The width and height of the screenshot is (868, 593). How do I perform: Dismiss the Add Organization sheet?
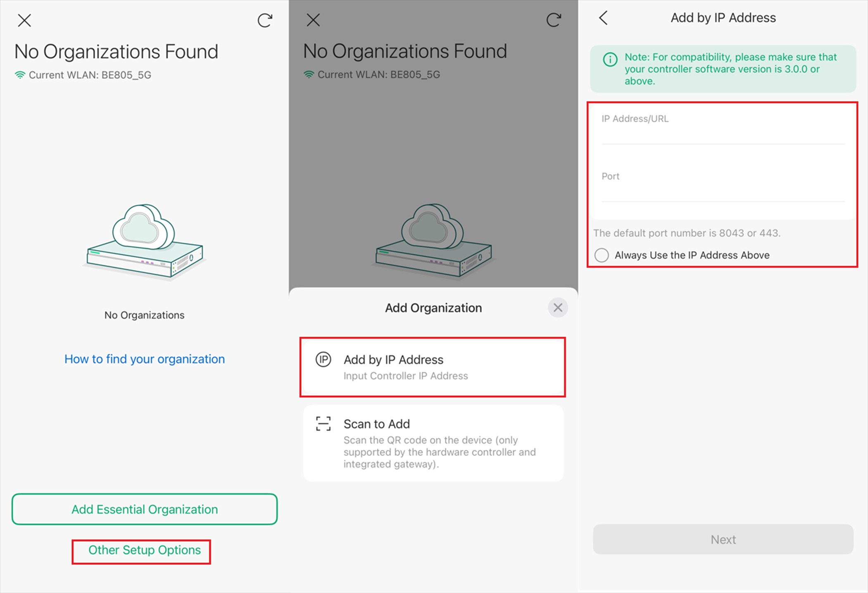click(x=558, y=308)
